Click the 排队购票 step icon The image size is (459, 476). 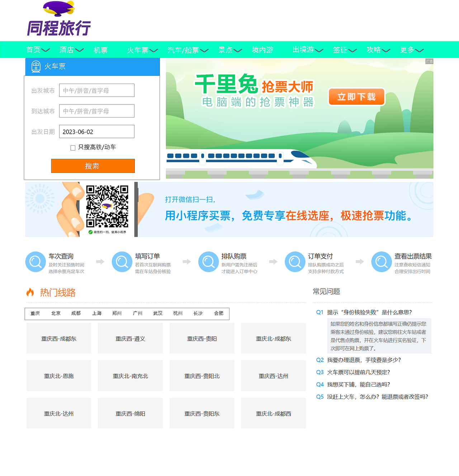(208, 262)
